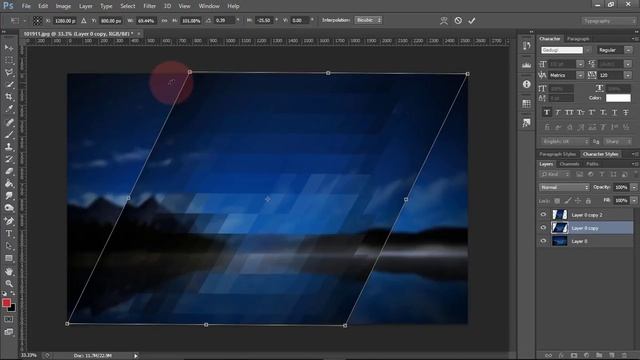Select the Hand tool
Image resolution: width=640 pixels, height=360 pixels.
point(9,271)
